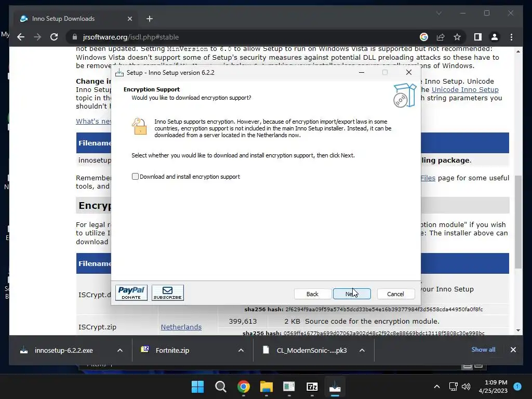Screen dimensions: 532x399
Task: Show all downloads
Action: click(483, 350)
